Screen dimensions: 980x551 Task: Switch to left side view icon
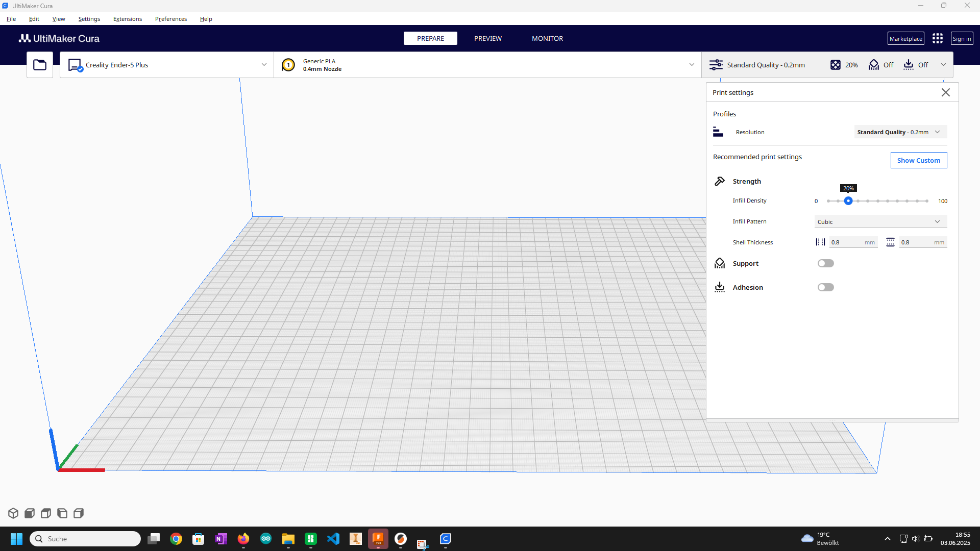(x=62, y=513)
